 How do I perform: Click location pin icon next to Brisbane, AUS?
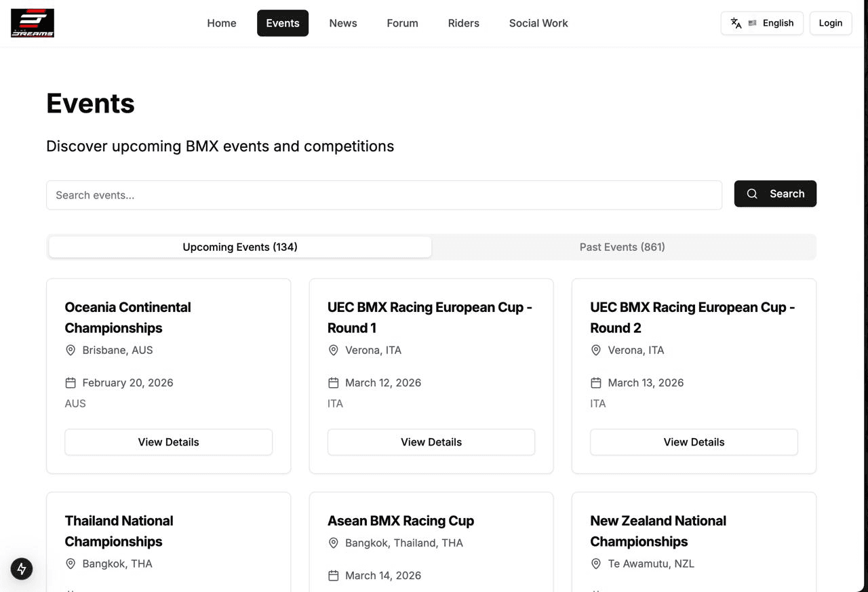point(71,351)
